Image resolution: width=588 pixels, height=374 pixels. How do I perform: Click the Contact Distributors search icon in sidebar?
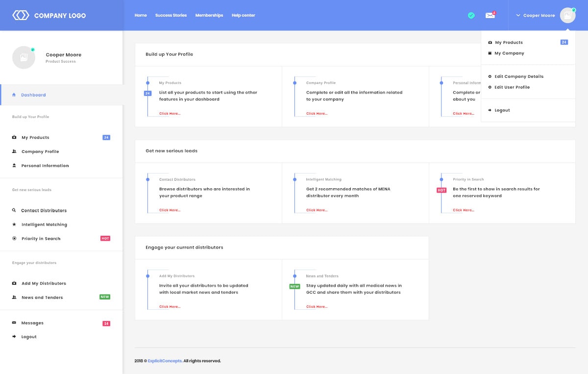tap(14, 210)
